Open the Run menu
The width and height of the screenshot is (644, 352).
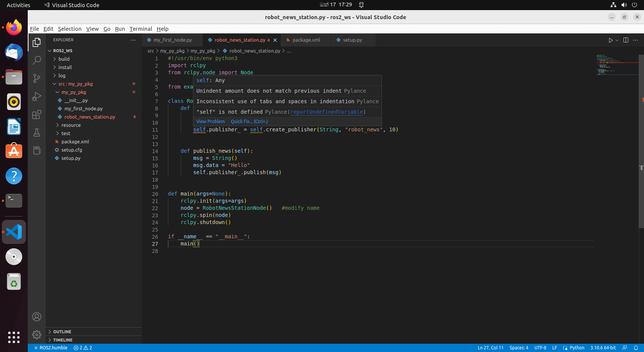120,29
